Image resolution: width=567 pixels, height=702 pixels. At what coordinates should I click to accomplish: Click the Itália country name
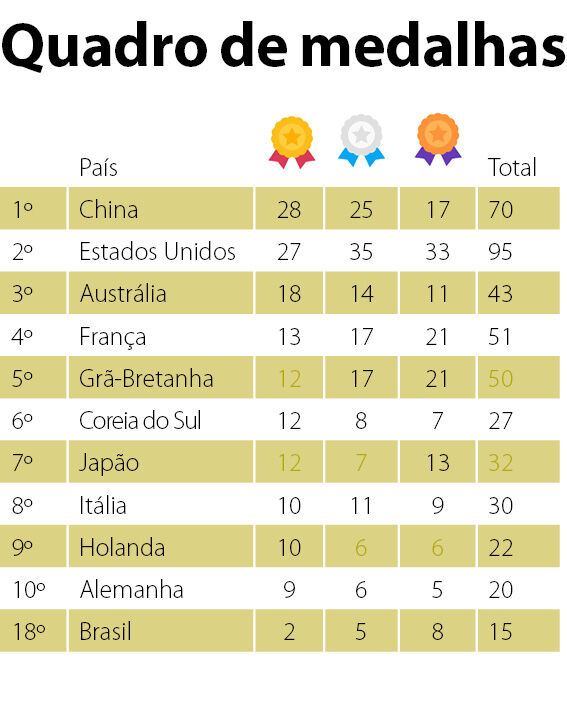[103, 505]
